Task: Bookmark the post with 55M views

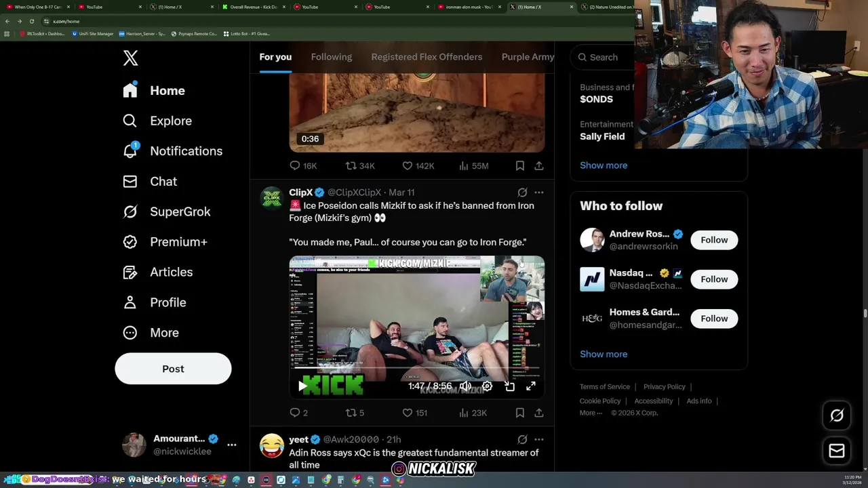Action: point(520,165)
